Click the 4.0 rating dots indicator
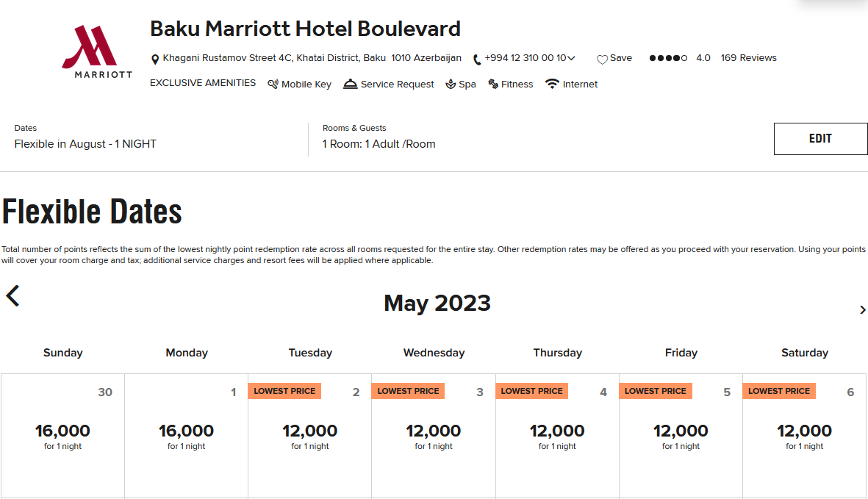The width and height of the screenshot is (868, 499). (x=667, y=57)
